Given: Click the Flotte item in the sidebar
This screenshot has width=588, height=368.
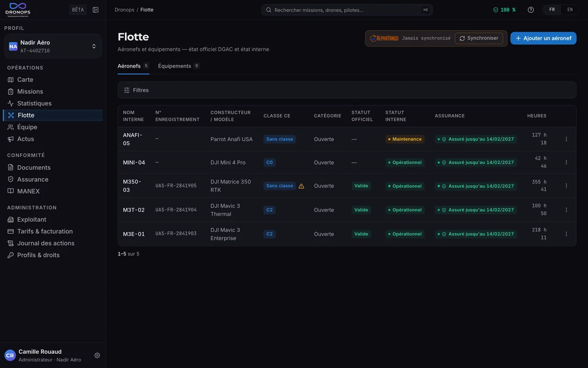Looking at the screenshot, I should tap(53, 115).
